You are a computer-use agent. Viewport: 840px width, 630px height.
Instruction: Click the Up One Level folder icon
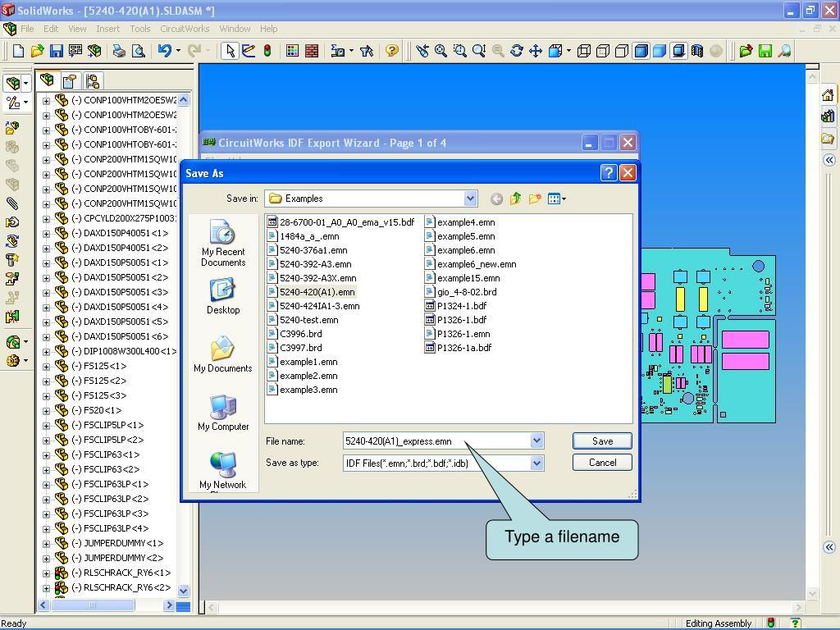[515, 199]
